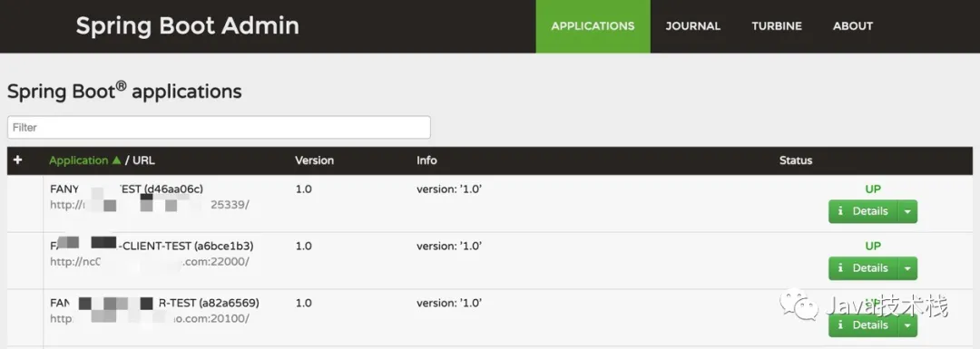Open the Turbine tab
The image size is (980, 349).
[776, 26]
